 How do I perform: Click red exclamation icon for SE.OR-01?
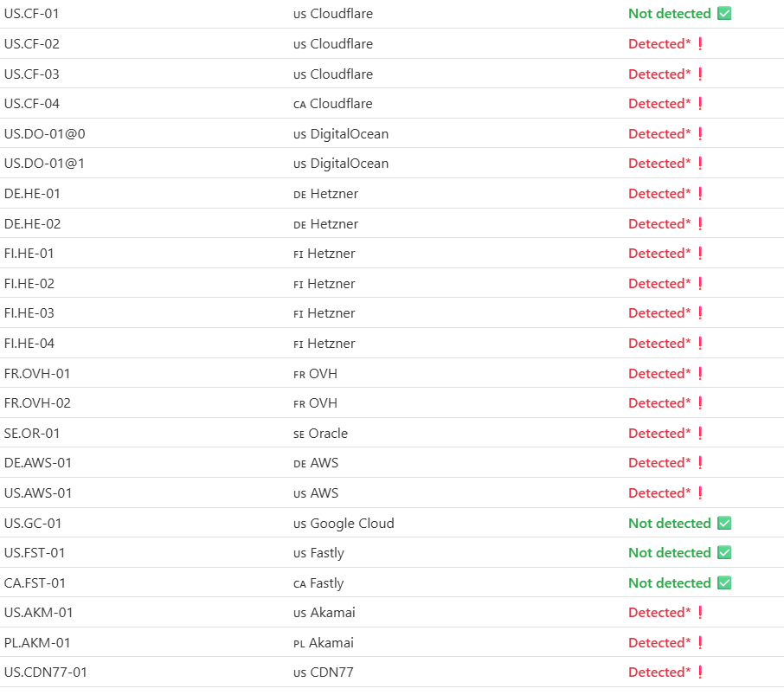pyautogui.click(x=700, y=433)
